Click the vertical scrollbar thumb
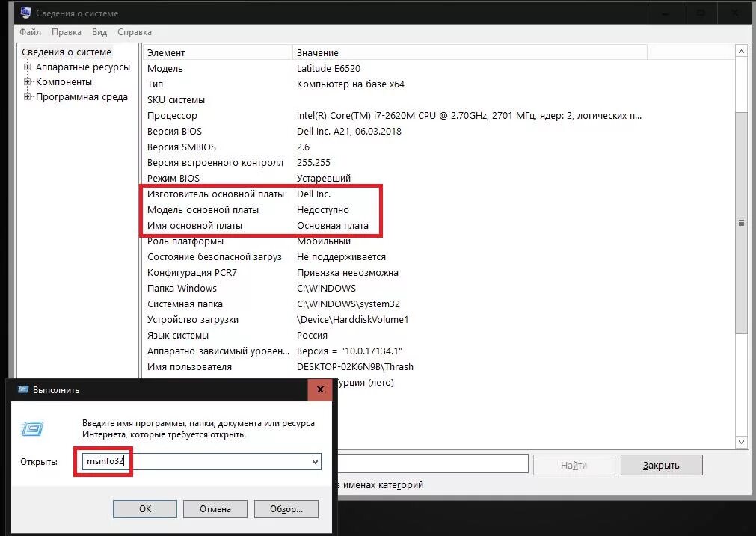 pos(741,222)
